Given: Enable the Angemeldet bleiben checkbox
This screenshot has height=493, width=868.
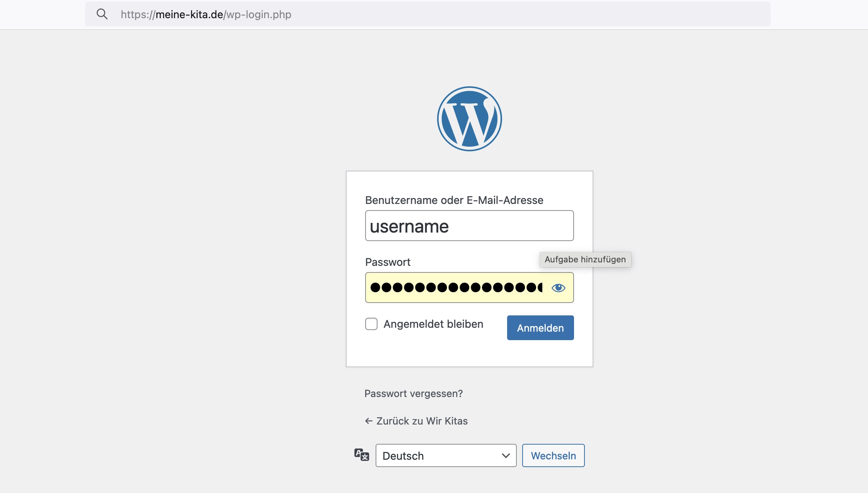Looking at the screenshot, I should point(371,324).
